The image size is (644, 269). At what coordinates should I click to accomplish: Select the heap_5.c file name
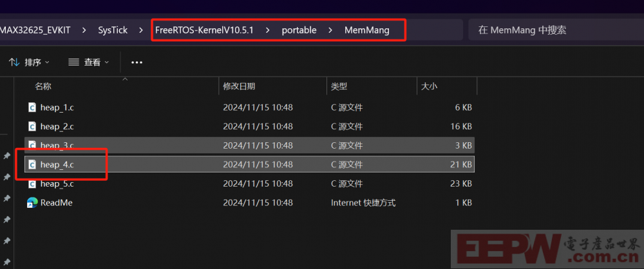tap(57, 183)
